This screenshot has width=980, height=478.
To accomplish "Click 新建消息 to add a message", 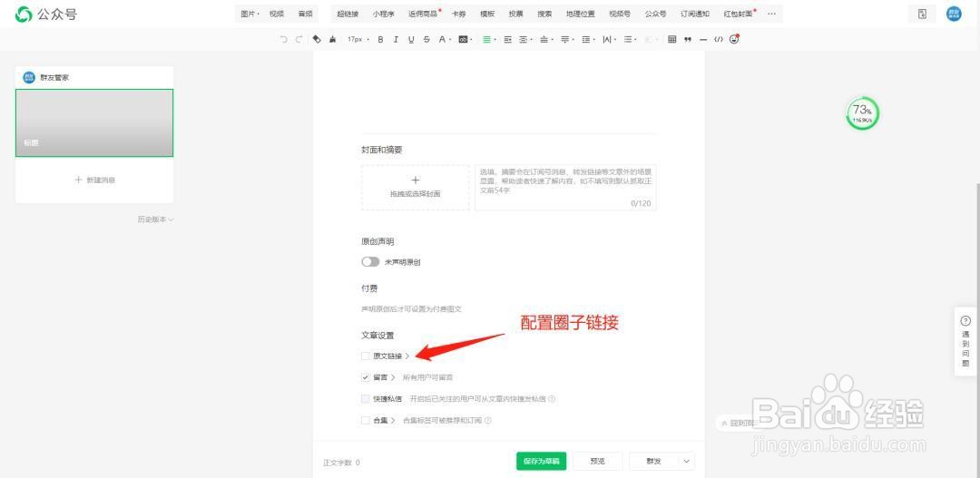I will pyautogui.click(x=95, y=180).
